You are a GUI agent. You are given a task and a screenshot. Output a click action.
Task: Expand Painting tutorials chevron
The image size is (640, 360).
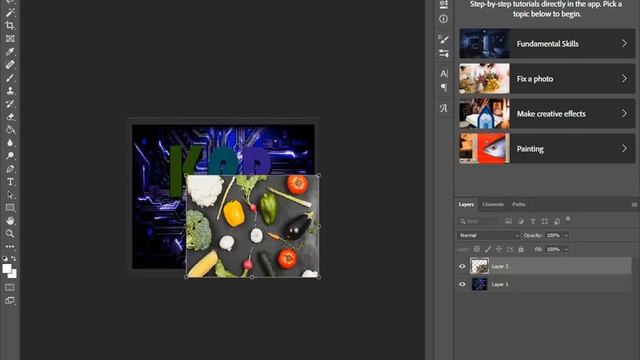624,149
